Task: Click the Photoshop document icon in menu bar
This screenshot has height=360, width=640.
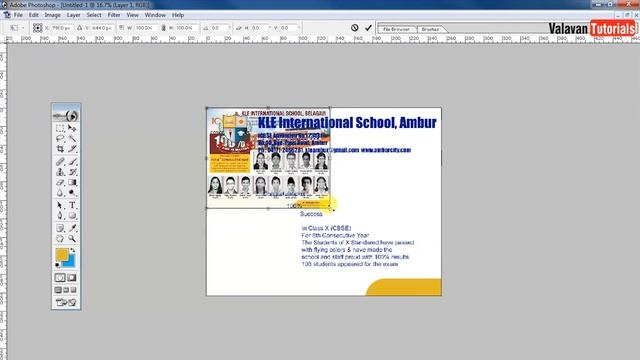Action: 7,15
